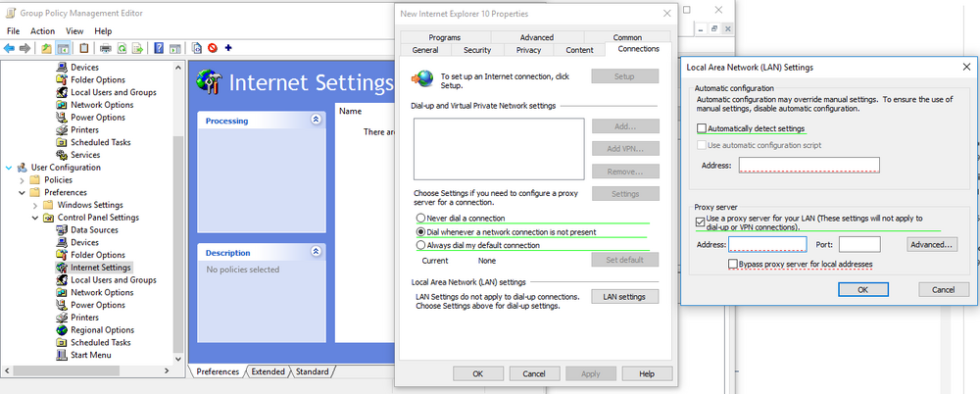Click the Forward arrow toolbar icon

pyautogui.click(x=25, y=48)
